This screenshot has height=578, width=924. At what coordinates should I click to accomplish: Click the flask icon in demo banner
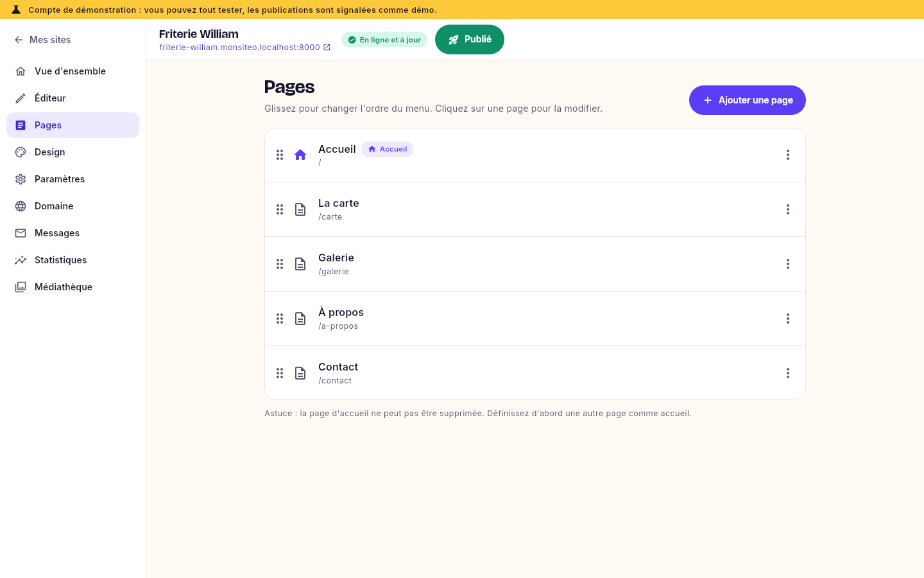16,10
